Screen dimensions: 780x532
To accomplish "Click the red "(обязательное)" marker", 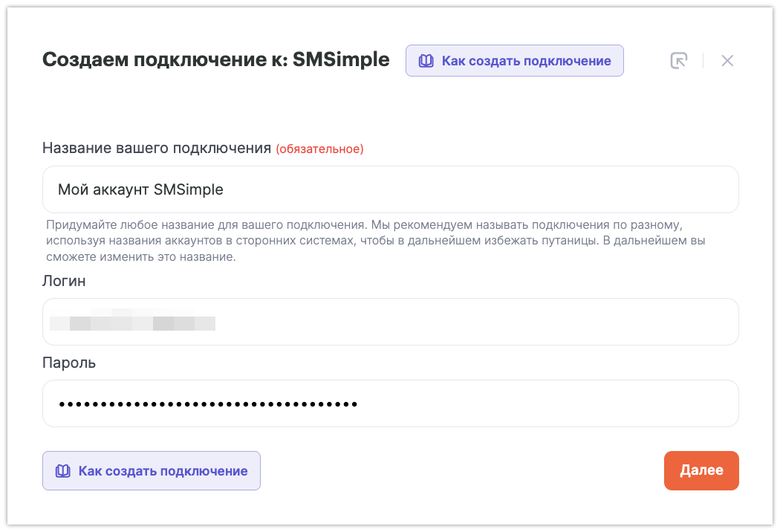I will pos(319,149).
